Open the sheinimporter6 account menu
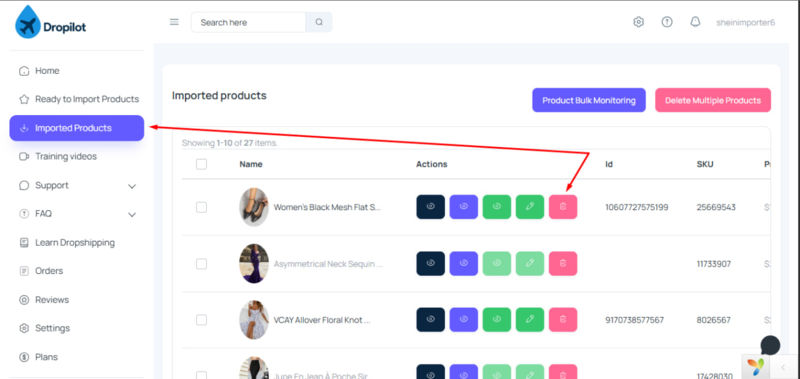Image resolution: width=800 pixels, height=379 pixels. 745,22
